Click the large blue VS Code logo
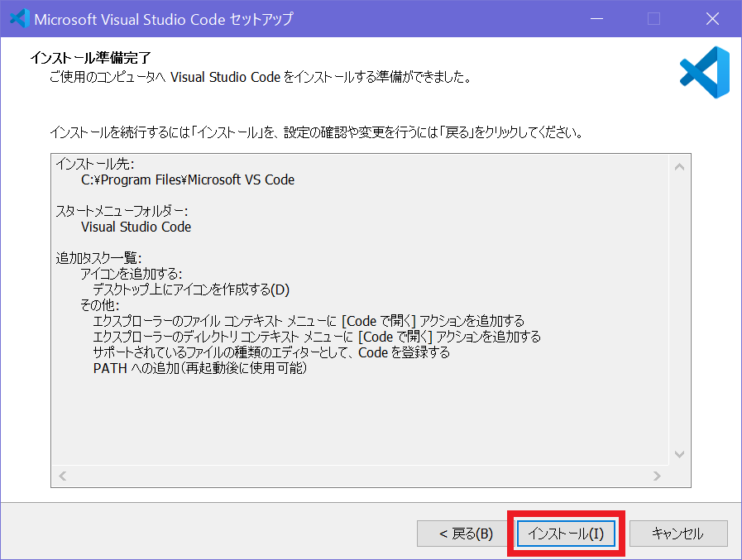 click(x=704, y=73)
